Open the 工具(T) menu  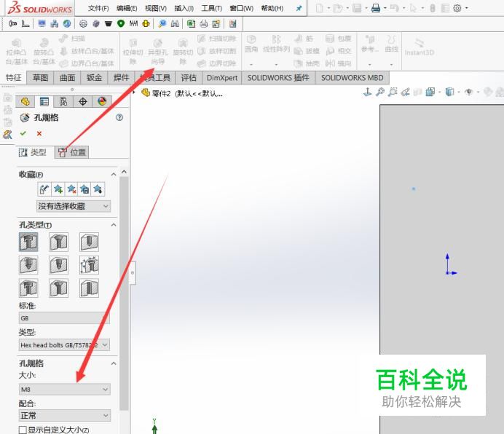[211, 8]
